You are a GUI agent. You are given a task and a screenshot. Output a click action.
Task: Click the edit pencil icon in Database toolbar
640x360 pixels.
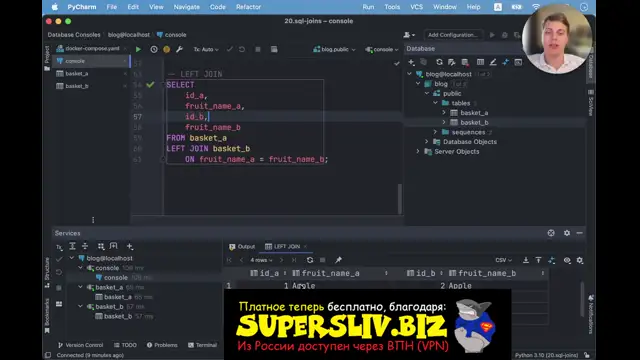(493, 62)
